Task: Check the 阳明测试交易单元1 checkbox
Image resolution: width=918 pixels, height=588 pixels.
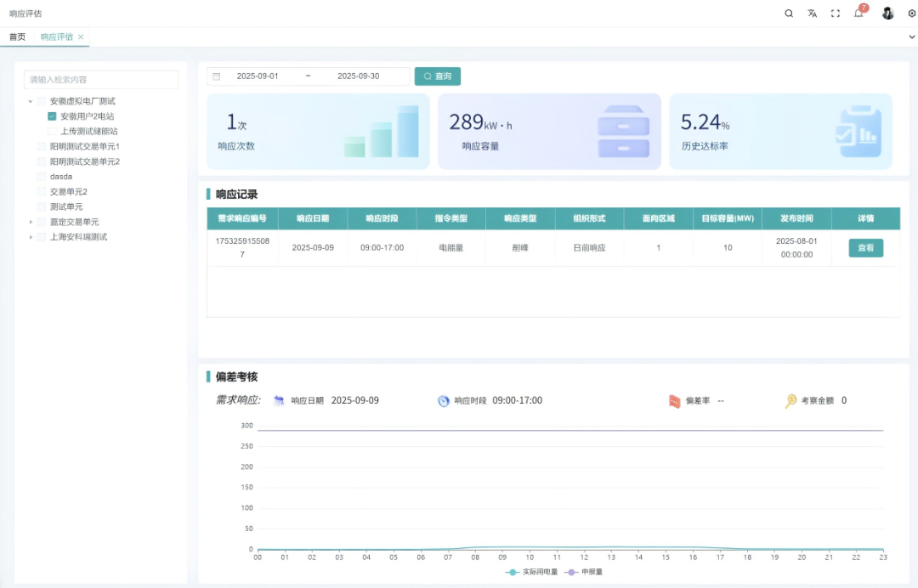Action: point(41,146)
